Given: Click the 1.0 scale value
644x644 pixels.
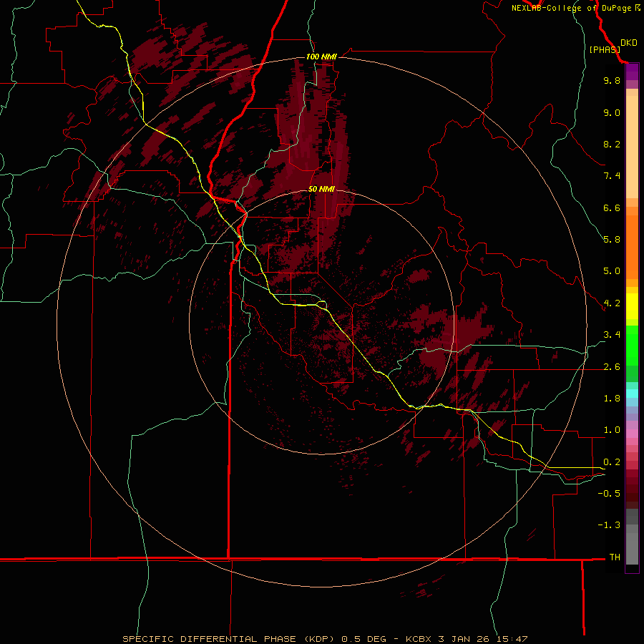Looking at the screenshot, I should (x=612, y=430).
